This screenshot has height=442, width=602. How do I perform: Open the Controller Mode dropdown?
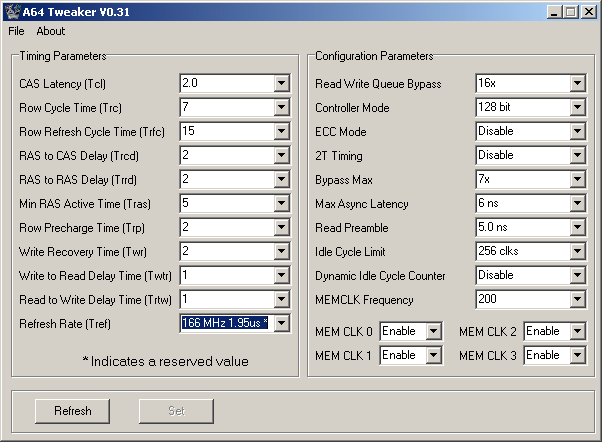click(577, 108)
